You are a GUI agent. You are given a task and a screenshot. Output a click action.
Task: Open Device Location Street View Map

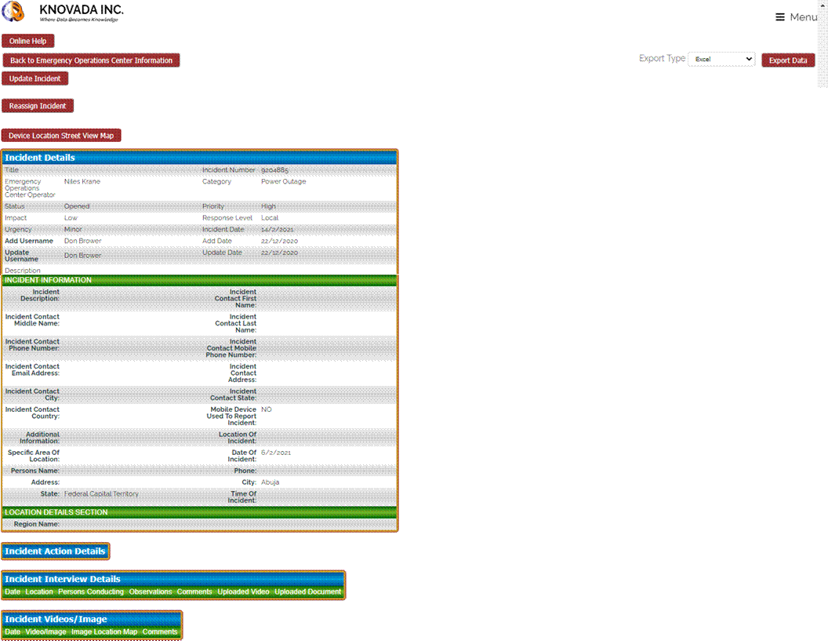pyautogui.click(x=61, y=136)
